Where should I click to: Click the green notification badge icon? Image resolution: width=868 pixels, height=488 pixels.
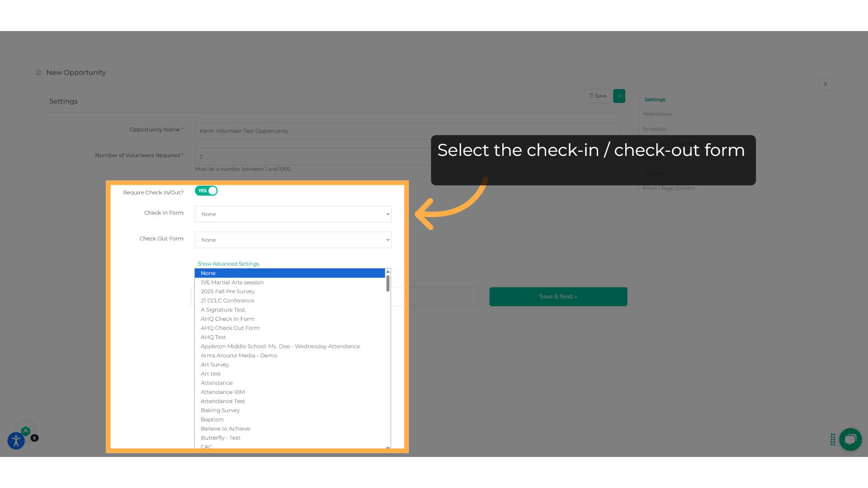[x=26, y=431]
